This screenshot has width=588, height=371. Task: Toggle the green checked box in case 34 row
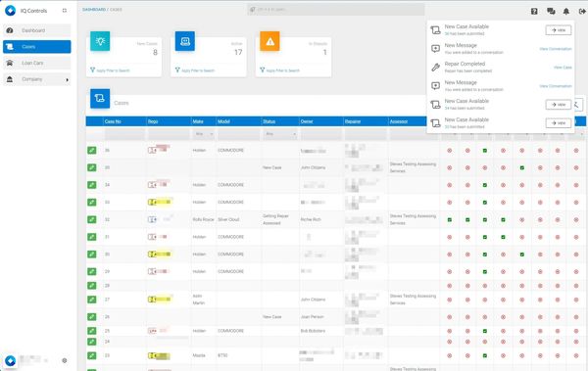click(x=485, y=185)
